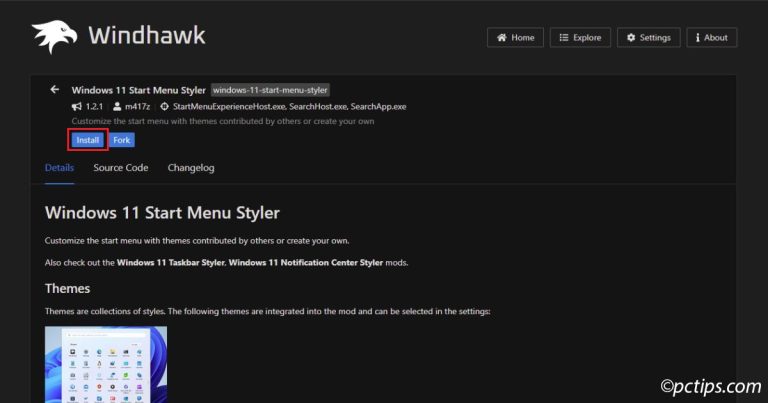Go to the Home page
Image resolution: width=768 pixels, height=403 pixels.
point(515,37)
